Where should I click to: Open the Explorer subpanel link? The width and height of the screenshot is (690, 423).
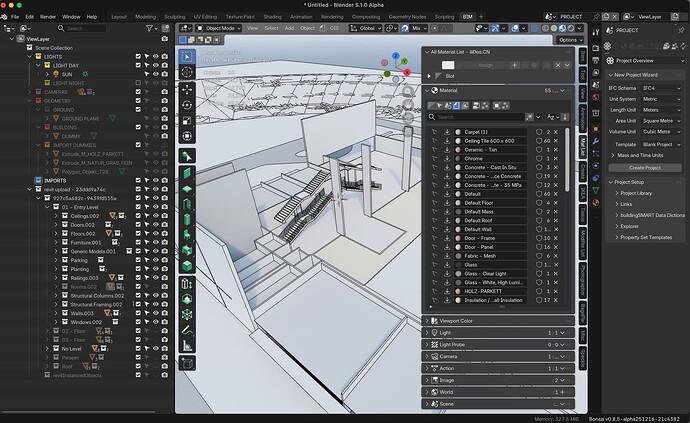pos(629,226)
